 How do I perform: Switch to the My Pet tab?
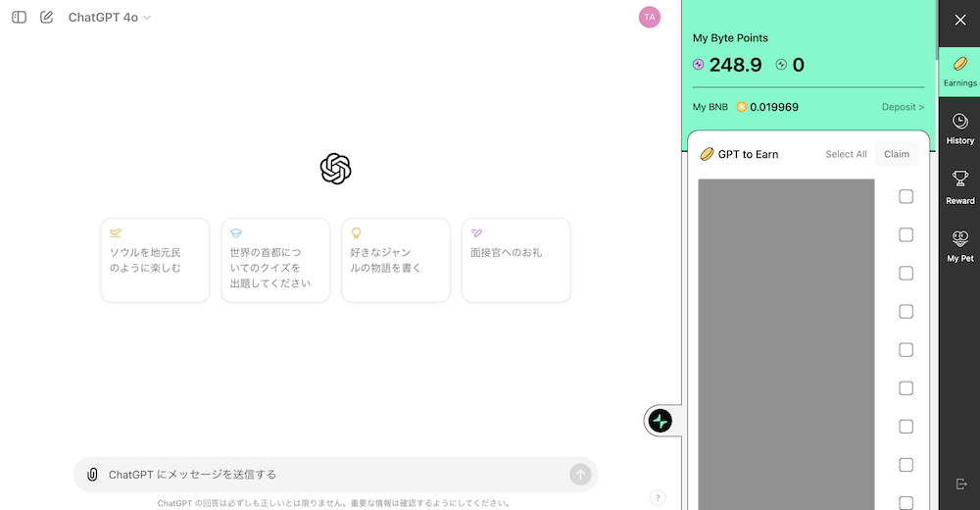pos(960,246)
